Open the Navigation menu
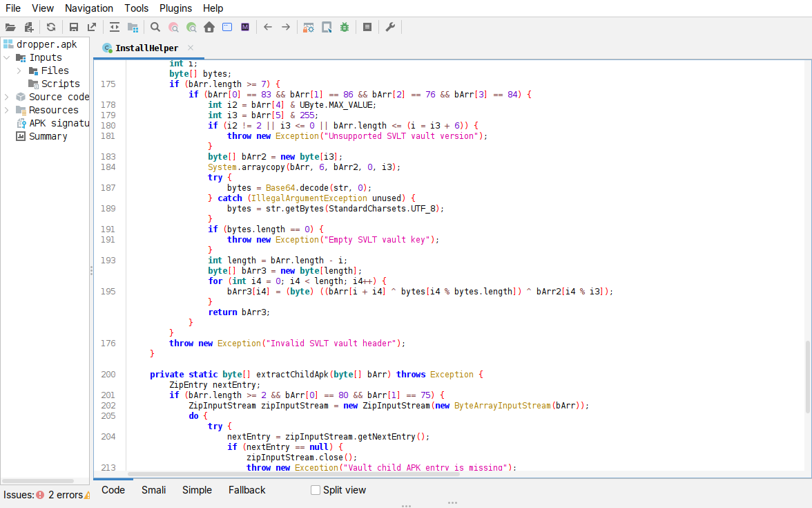 point(89,8)
